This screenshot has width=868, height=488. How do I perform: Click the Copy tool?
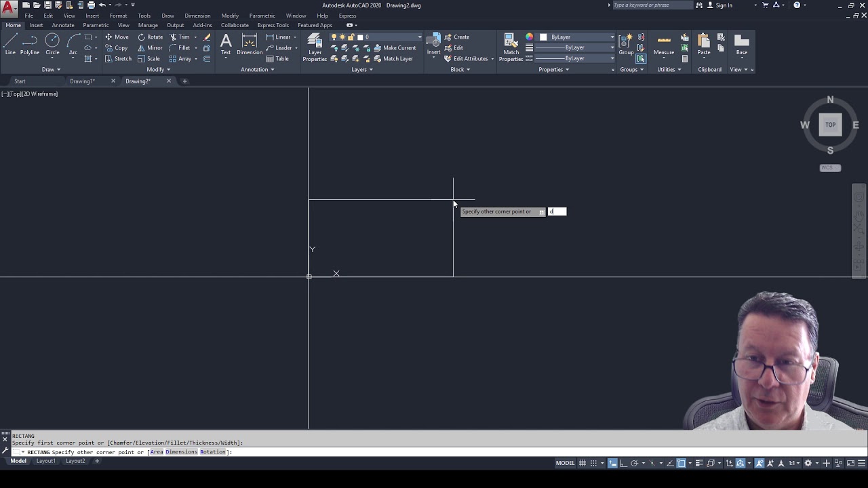coord(117,48)
